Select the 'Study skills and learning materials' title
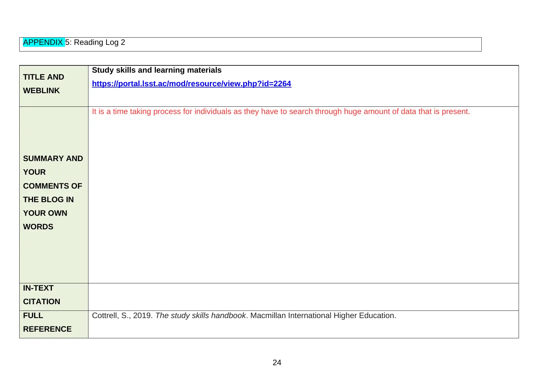This screenshot has height=392, width=554. 157,70
